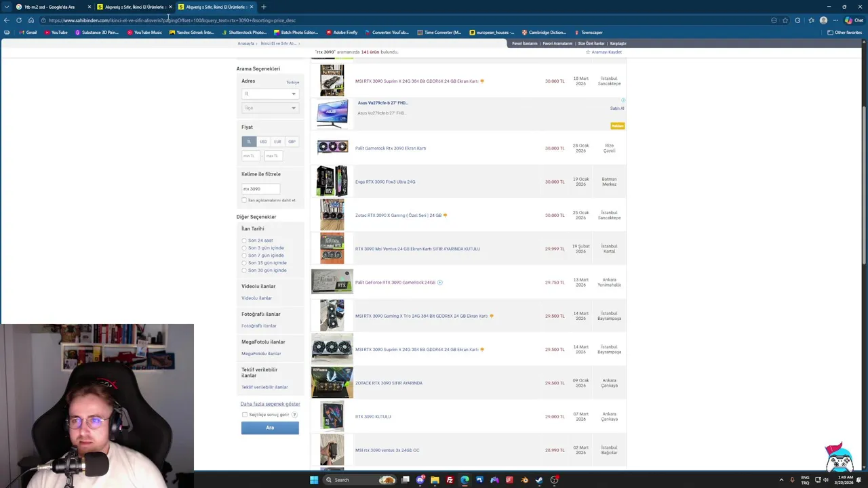Click Satın Al on Asus ad

tap(617, 108)
